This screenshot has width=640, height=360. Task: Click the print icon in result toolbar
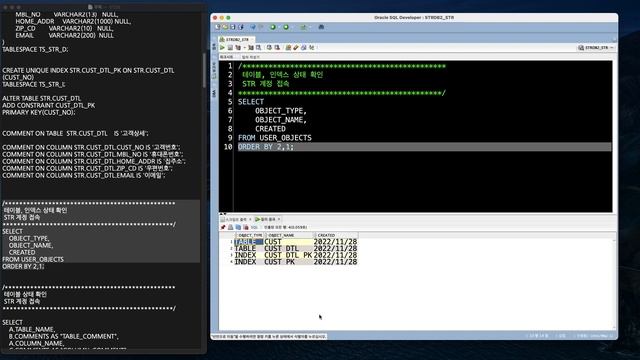pyautogui.click(x=231, y=227)
